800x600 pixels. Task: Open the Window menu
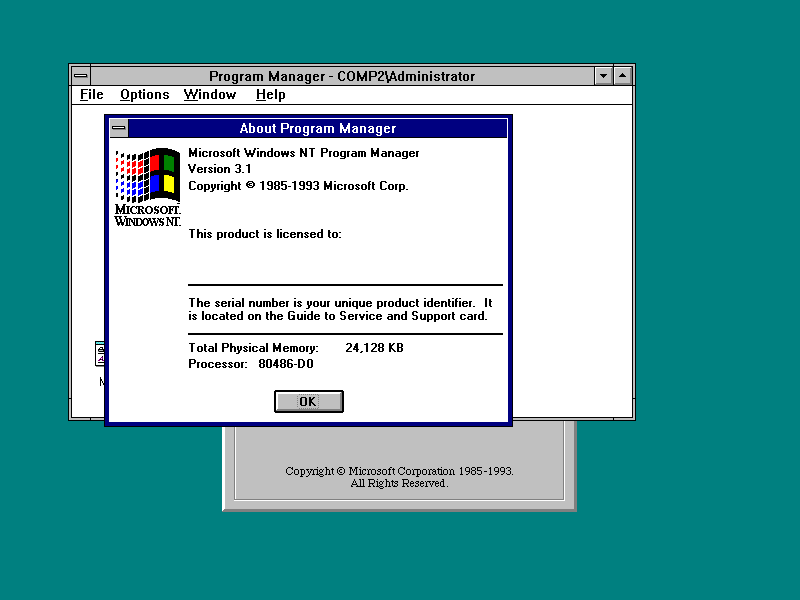pos(210,95)
